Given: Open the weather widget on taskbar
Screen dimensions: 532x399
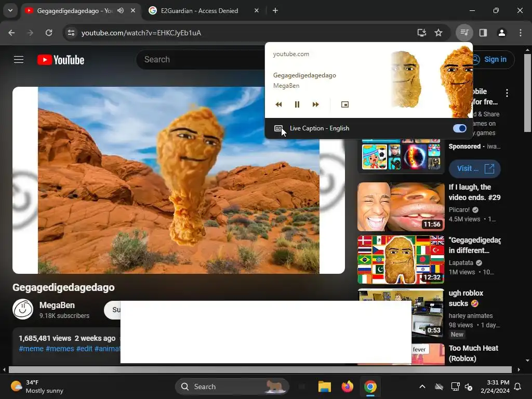Looking at the screenshot, I should (37, 387).
